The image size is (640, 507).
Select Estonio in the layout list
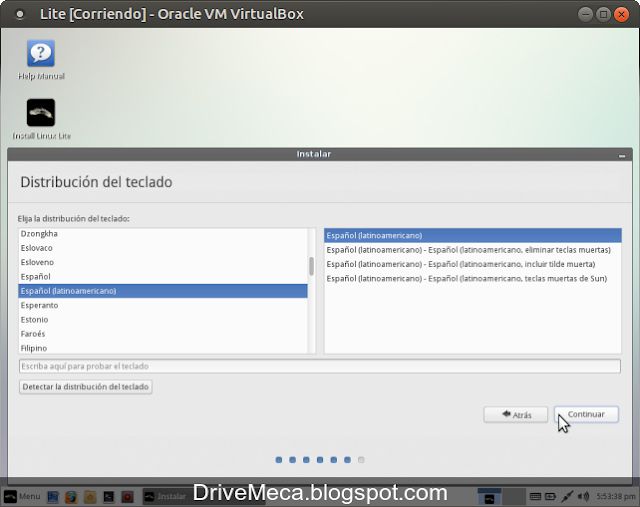pos(163,320)
